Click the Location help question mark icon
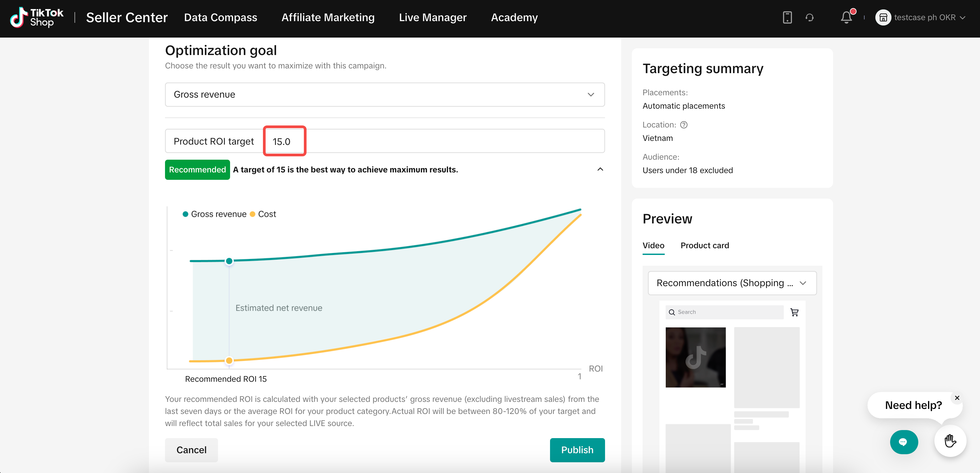Image resolution: width=980 pixels, height=473 pixels. tap(684, 125)
